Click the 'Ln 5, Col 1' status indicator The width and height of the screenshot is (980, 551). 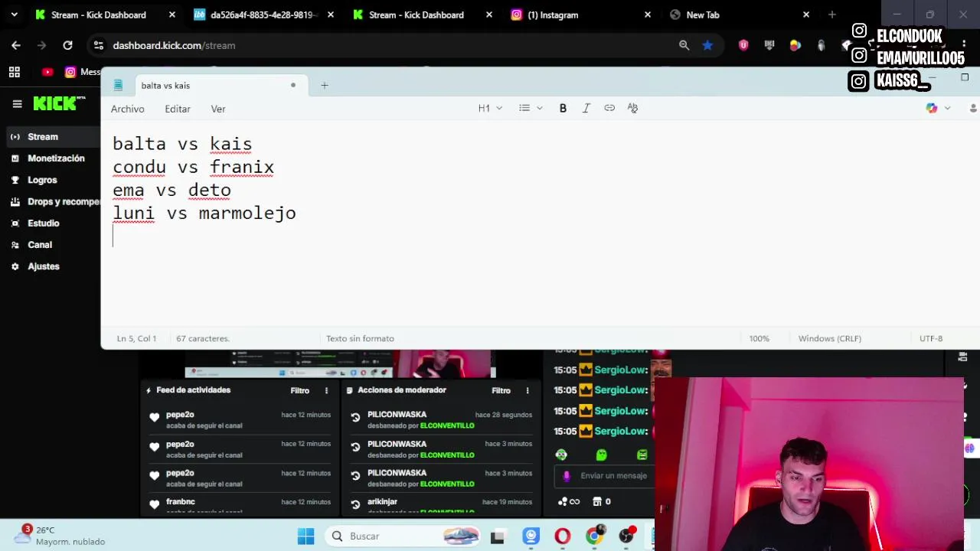pyautogui.click(x=136, y=338)
